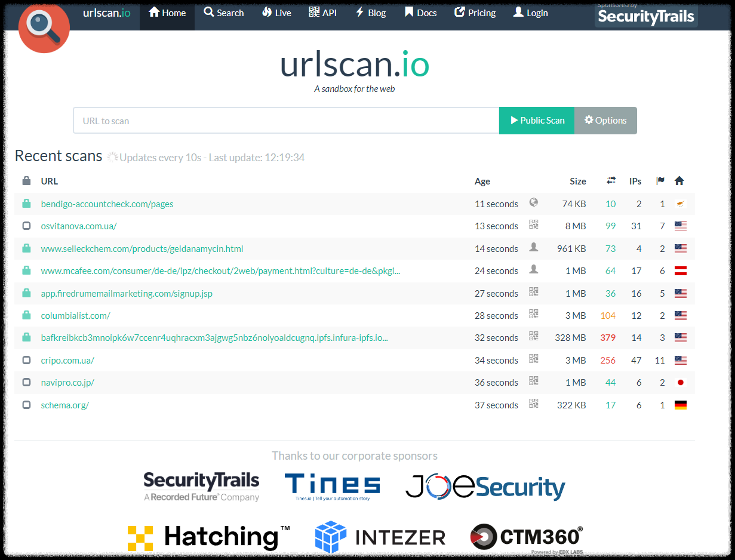Click the API source icon for columbialist.com row

[x=534, y=314]
